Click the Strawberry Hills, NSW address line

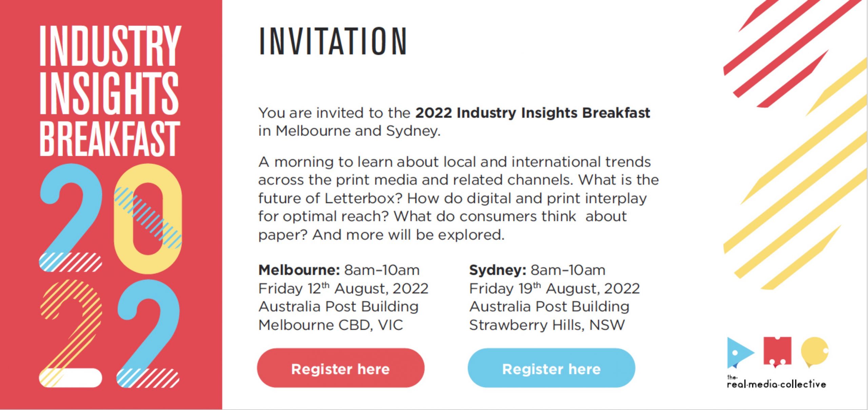(547, 325)
